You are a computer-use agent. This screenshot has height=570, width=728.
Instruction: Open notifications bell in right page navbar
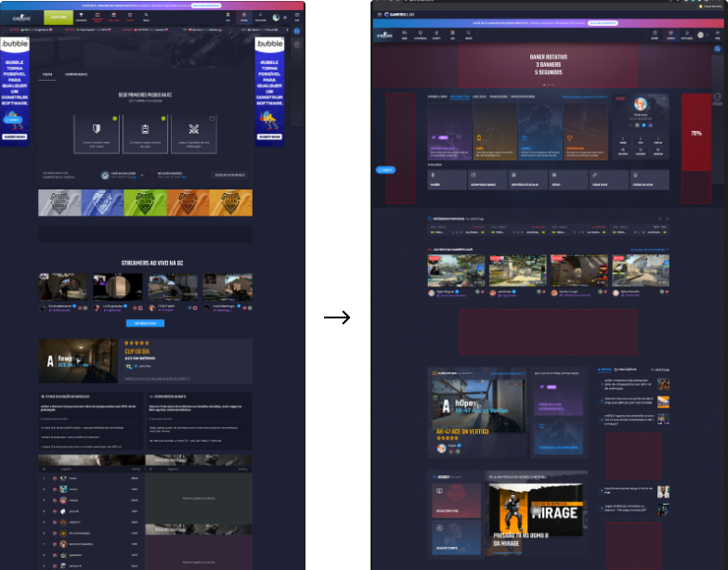[687, 35]
